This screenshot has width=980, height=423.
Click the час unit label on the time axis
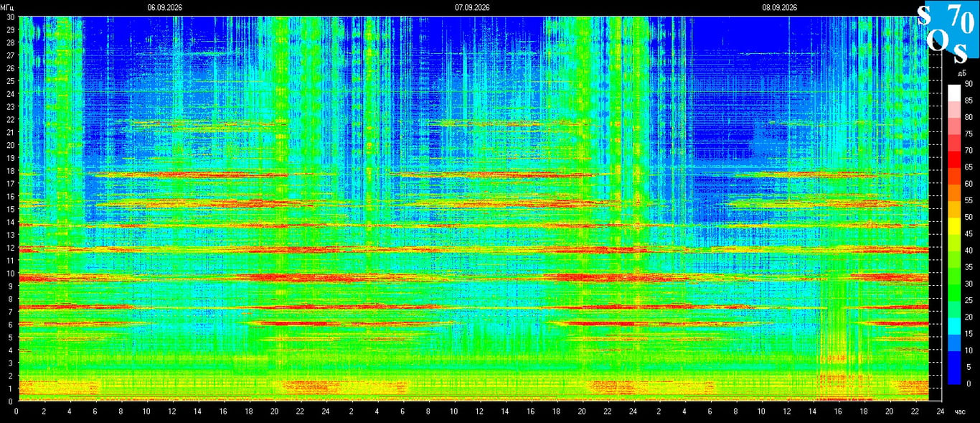(961, 412)
